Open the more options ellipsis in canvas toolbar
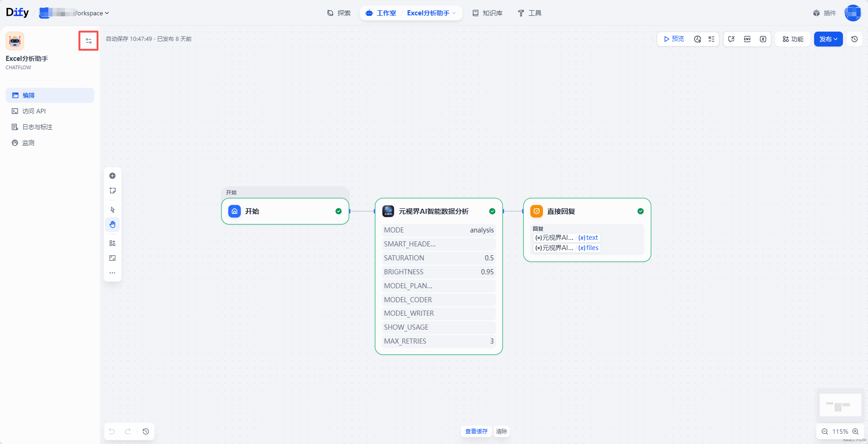Image resolution: width=868 pixels, height=444 pixels. 112,273
